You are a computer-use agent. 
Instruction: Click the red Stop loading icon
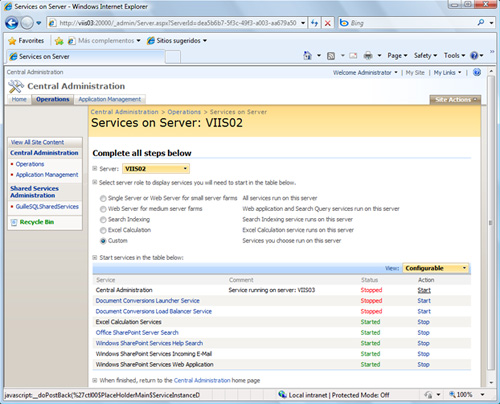pyautogui.click(x=328, y=23)
